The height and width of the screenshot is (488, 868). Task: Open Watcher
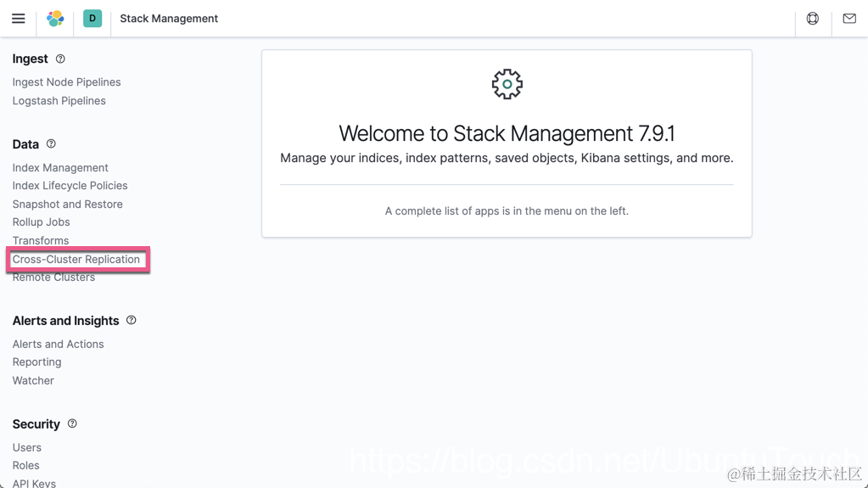coord(33,380)
